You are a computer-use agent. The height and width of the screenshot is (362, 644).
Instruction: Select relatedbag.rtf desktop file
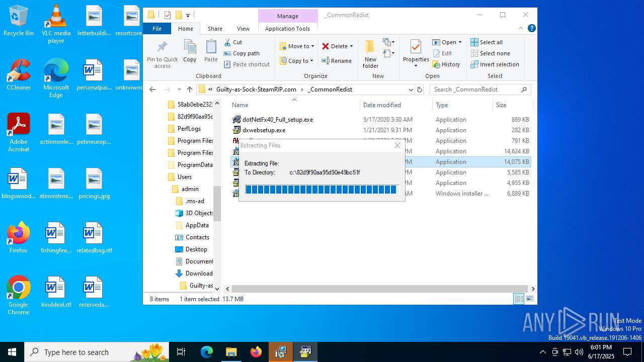click(94, 238)
